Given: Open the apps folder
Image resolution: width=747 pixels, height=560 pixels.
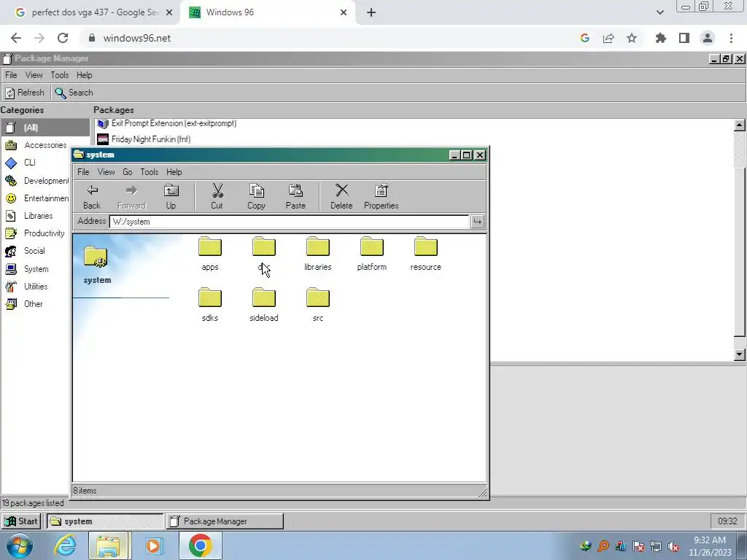Looking at the screenshot, I should pyautogui.click(x=210, y=254).
